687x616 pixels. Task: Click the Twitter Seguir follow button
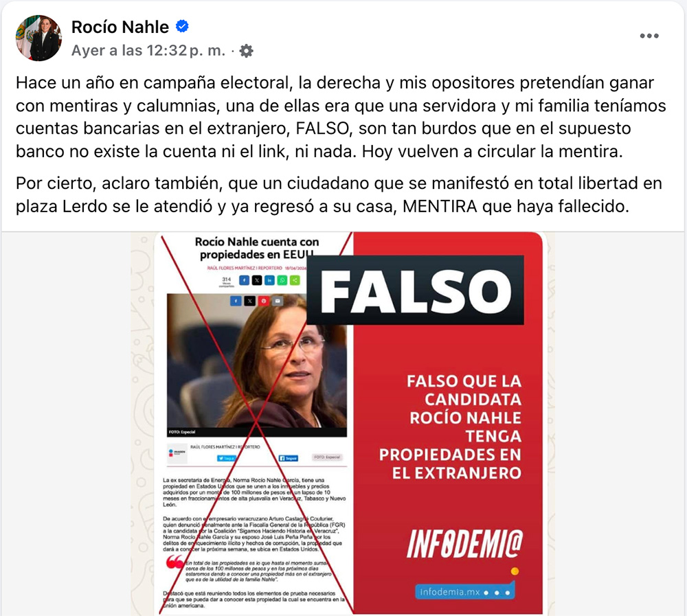click(226, 458)
